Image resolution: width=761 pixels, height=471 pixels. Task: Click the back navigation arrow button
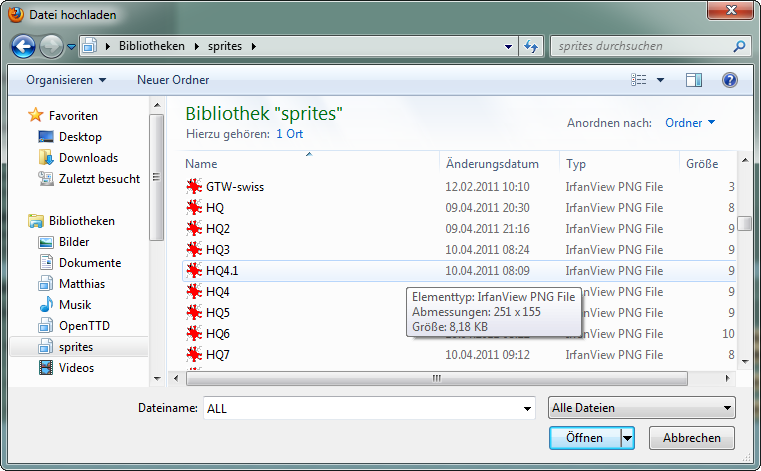coord(24,46)
